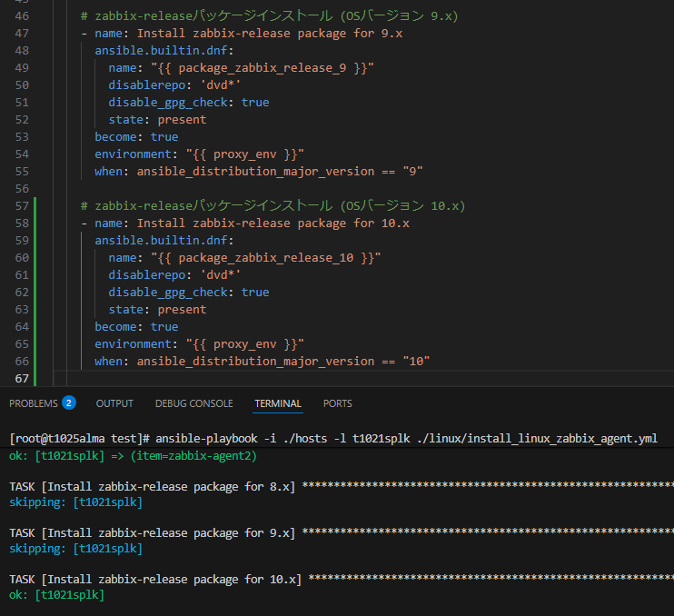This screenshot has width=674, height=616.
Task: Click proxy_env value on line 65
Action: (x=245, y=344)
